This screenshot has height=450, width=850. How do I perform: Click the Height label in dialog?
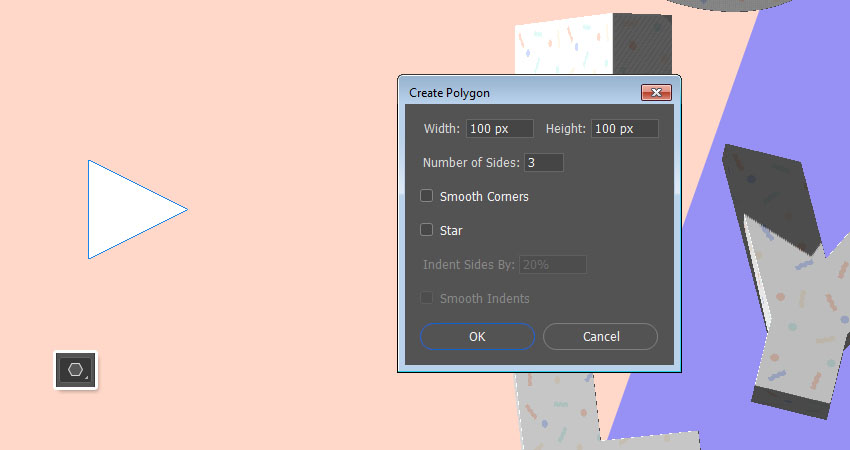pyautogui.click(x=566, y=129)
